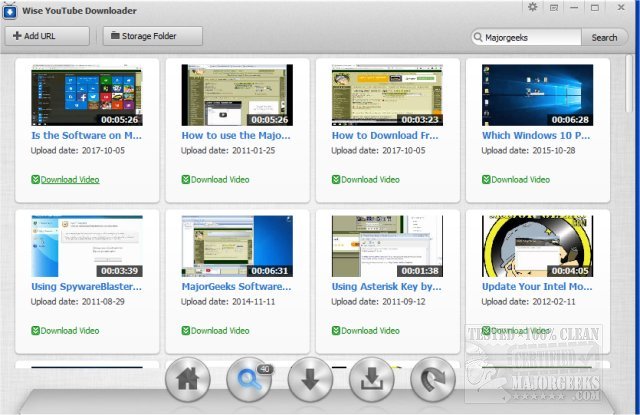This screenshot has height=415, width=640.
Task: Close the Wise YouTube Downloader window
Action: 621,7
